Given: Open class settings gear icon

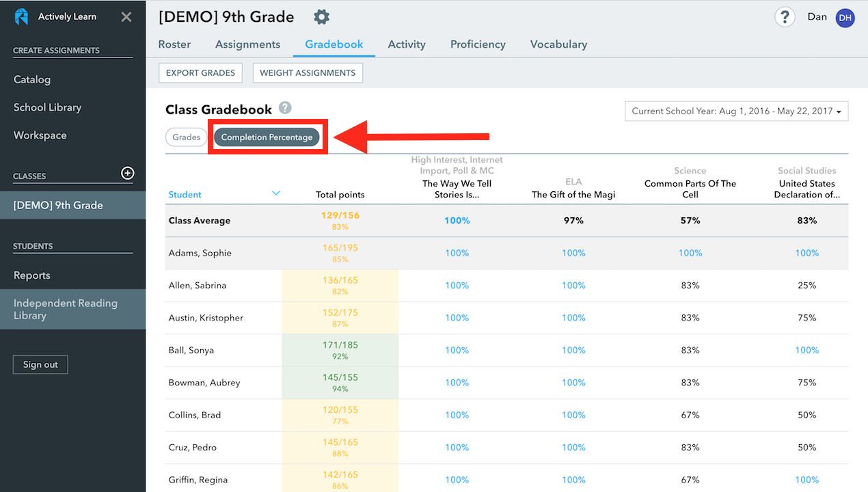Looking at the screenshot, I should click(321, 17).
